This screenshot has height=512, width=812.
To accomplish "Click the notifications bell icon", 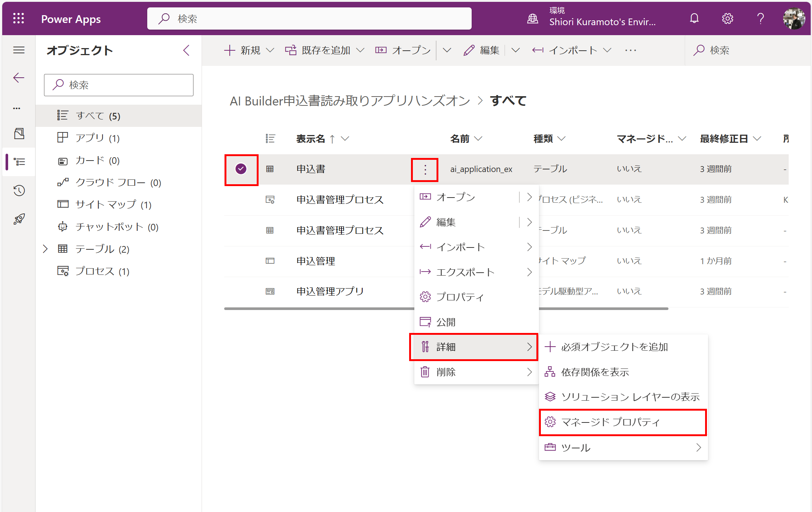I will 694,18.
